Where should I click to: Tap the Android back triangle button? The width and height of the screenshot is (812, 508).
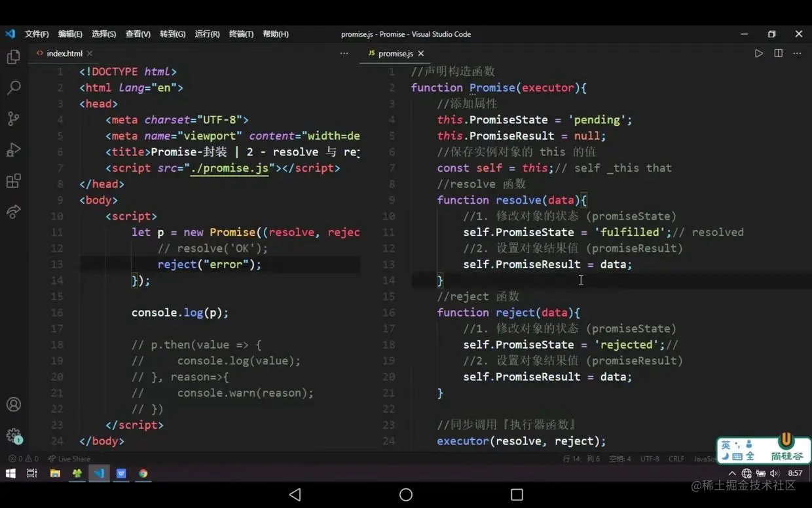point(295,494)
